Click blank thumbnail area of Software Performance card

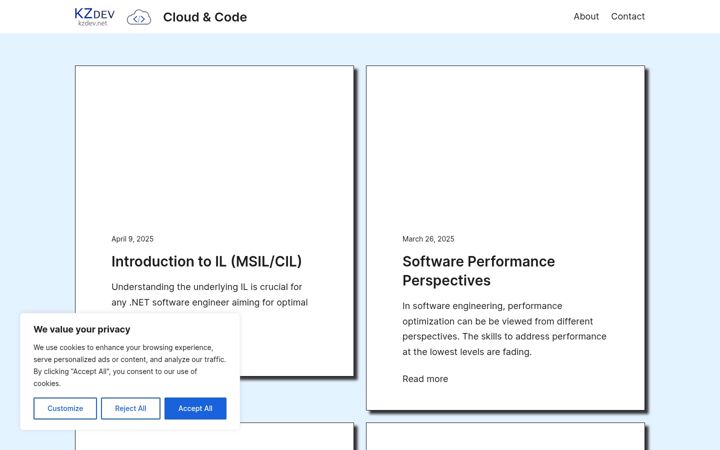(506, 147)
